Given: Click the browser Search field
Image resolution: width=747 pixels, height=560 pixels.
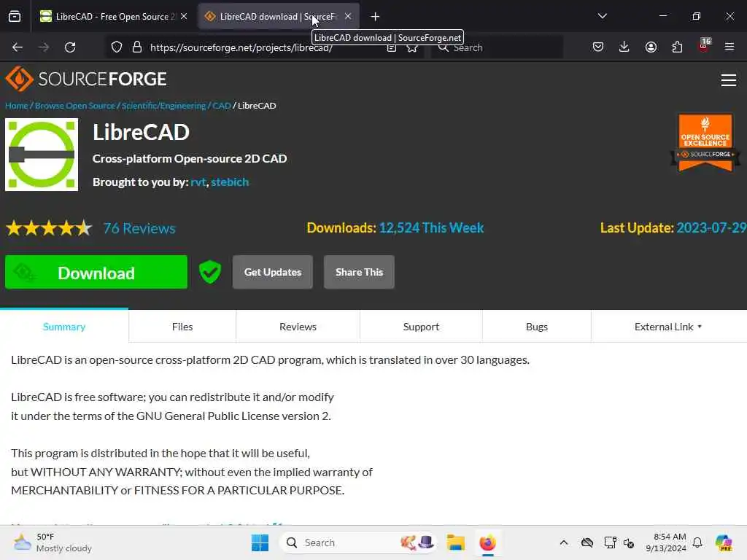Looking at the screenshot, I should point(497,47).
